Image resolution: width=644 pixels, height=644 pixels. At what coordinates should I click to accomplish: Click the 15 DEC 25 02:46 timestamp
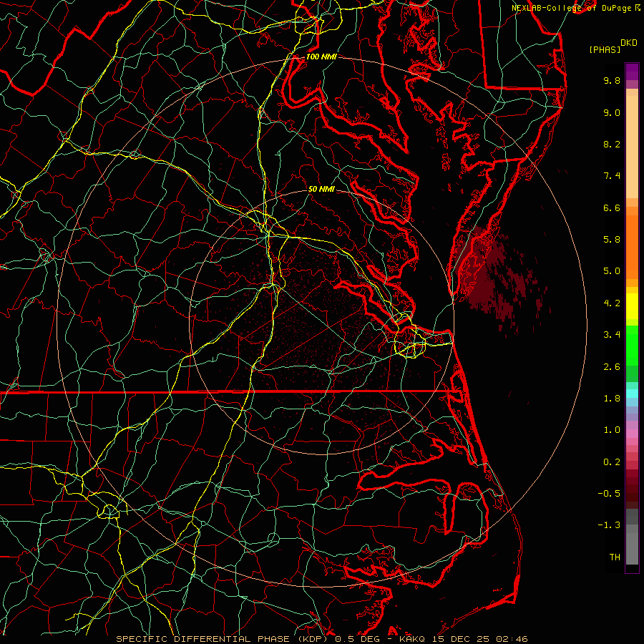click(480, 639)
